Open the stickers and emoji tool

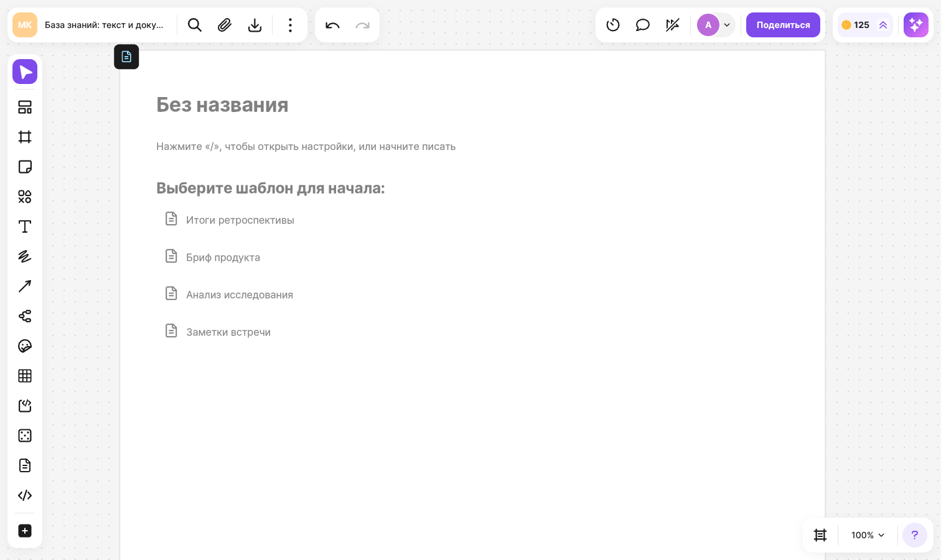pyautogui.click(x=25, y=346)
